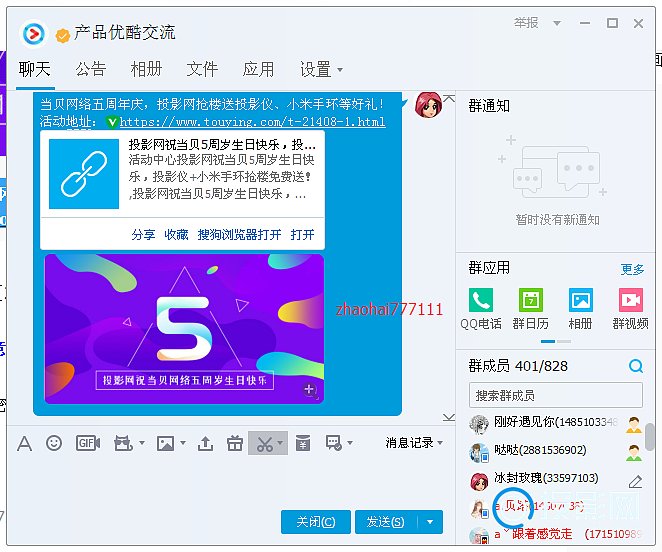Select member 刚好遇见你 in the list
The width and height of the screenshot is (662, 552).
(556, 423)
